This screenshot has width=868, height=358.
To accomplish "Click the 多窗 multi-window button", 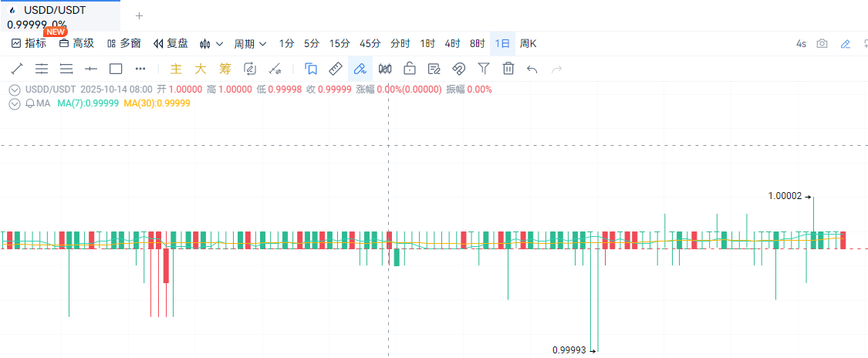I will click(x=123, y=44).
